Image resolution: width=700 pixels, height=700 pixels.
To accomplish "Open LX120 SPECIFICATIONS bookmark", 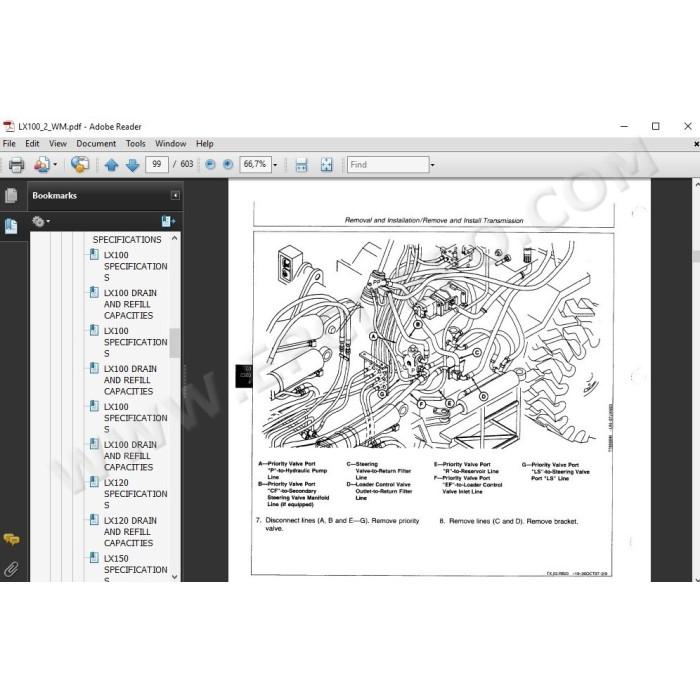I will pyautogui.click(x=135, y=494).
